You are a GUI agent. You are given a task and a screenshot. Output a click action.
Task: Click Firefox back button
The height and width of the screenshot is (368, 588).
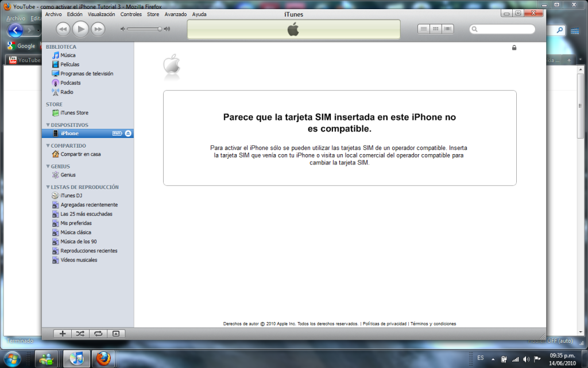coord(15,30)
